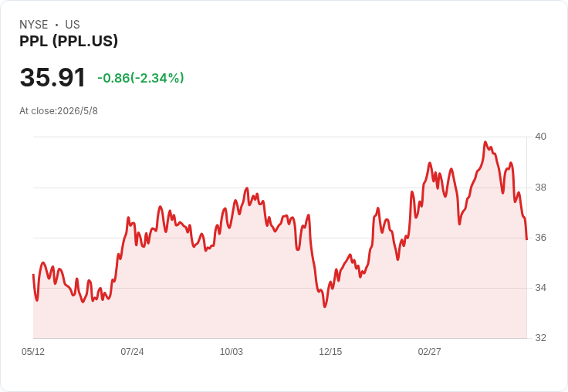Click the 36 price axis label
The width and height of the screenshot is (568, 392).
tap(541, 238)
